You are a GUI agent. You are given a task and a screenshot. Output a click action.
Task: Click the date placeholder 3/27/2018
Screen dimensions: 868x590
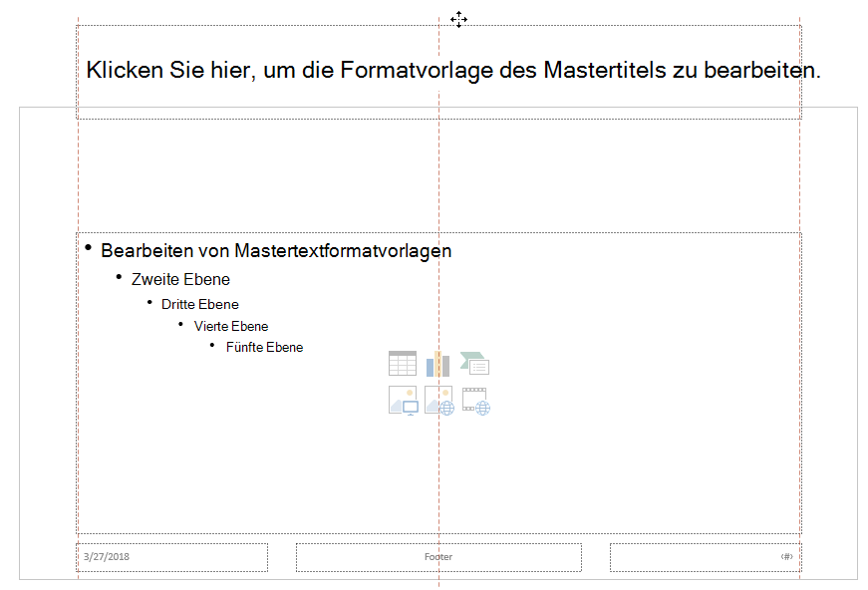[171, 557]
